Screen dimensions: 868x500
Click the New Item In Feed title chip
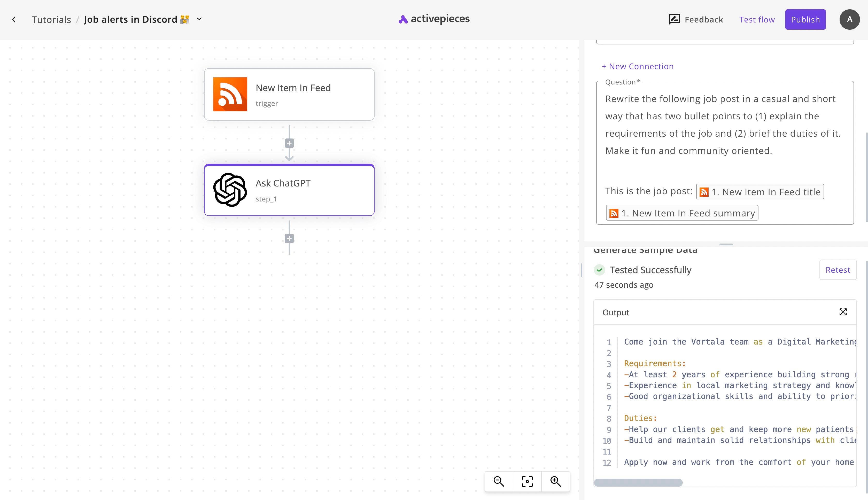coord(760,192)
